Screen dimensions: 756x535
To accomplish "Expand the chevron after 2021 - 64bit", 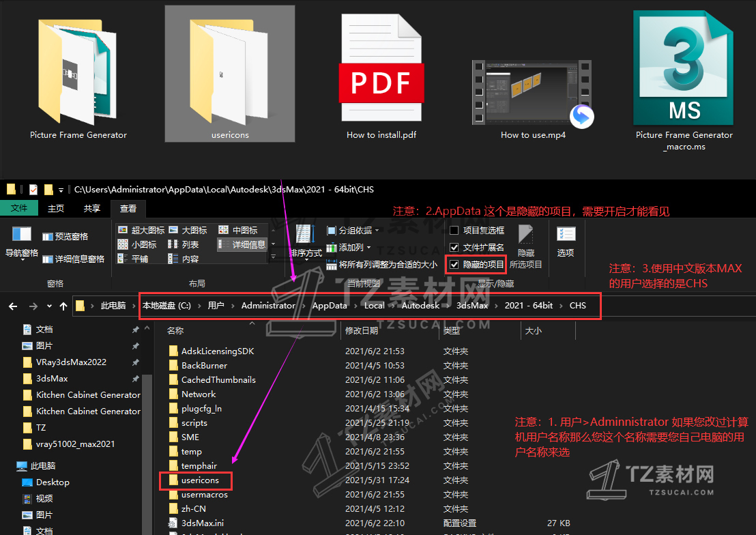I will tap(562, 306).
